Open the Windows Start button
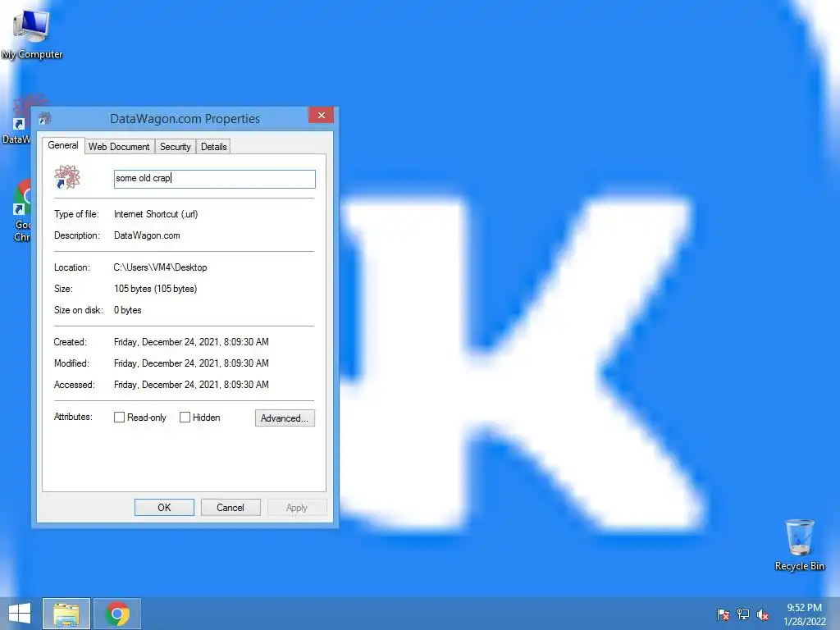 click(x=20, y=614)
